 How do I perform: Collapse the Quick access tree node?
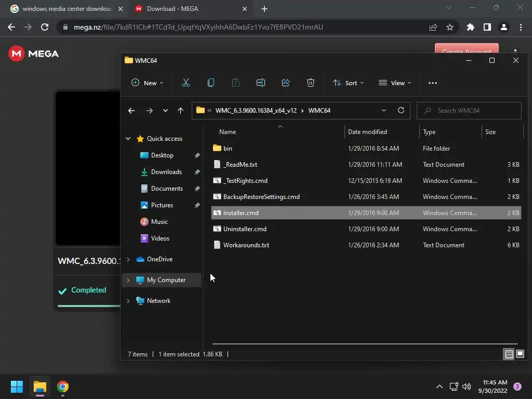(x=128, y=138)
